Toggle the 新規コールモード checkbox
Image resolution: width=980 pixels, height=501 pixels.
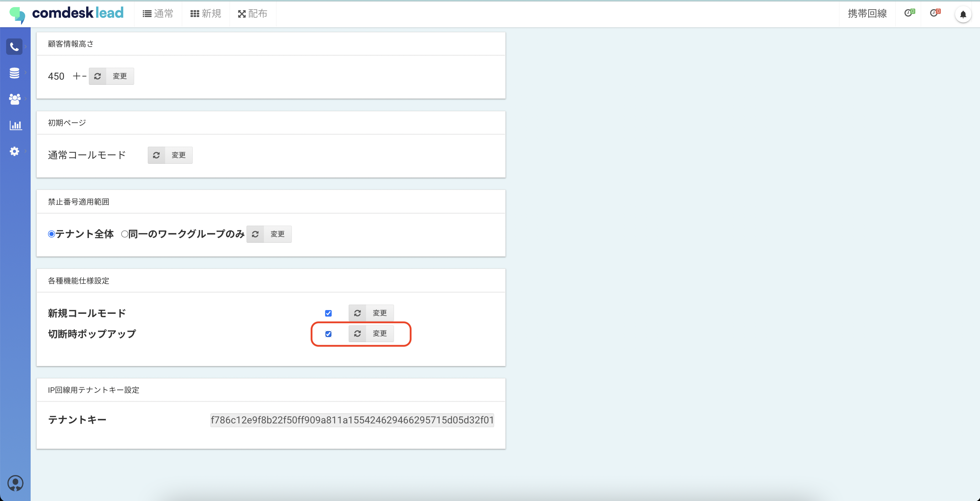point(328,313)
